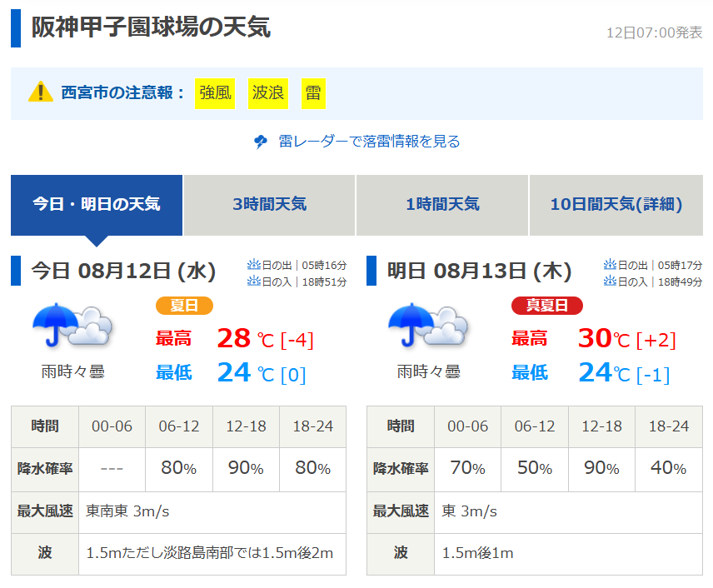This screenshot has height=588, width=713.
Task: Click today's low temperature 24℃ [0]
Action: [x=262, y=373]
